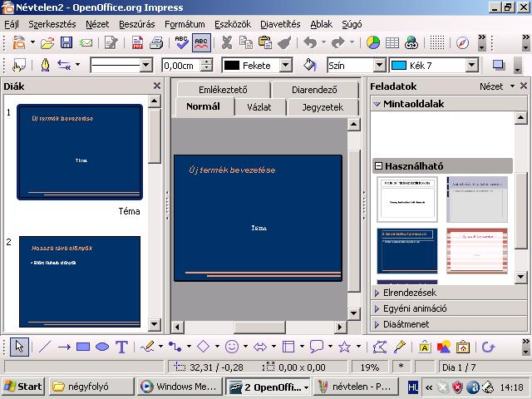532x399 pixels.
Task: Open the Fekete line color dropdown
Action: [290, 65]
